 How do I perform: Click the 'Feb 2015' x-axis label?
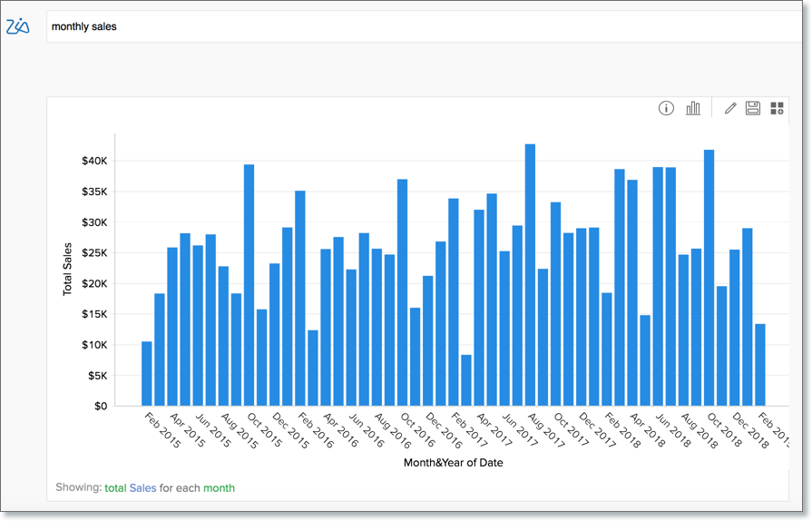[x=163, y=430]
